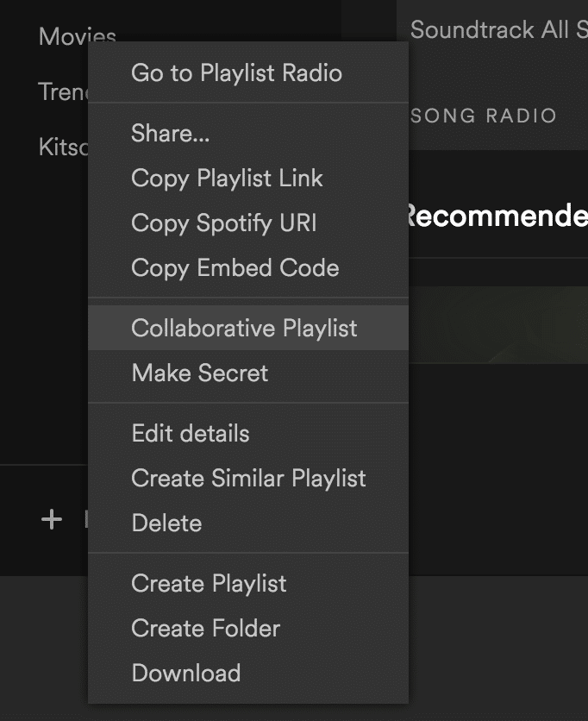
Task: Open the Tren... playlist in sidebar
Action: [x=64, y=91]
